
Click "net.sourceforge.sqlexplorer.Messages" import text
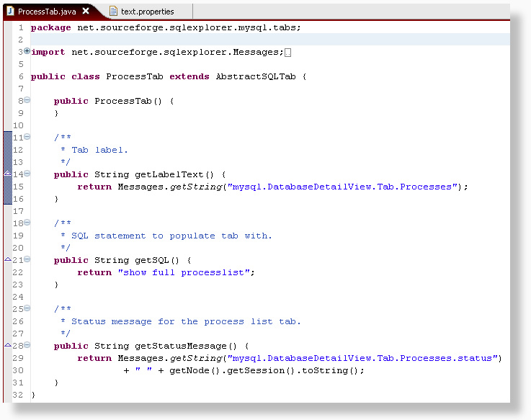175,52
